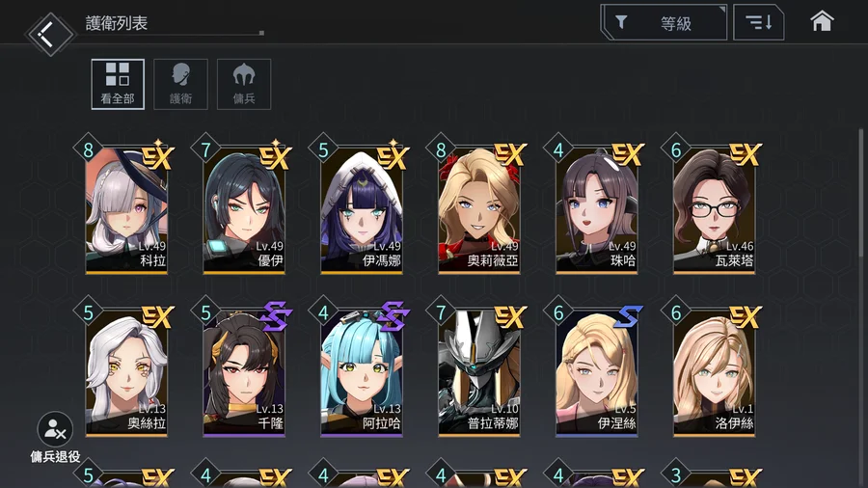Viewport: 868px width, 488px height.
Task: Select the 奧絲拉 white-haired card
Action: coord(126,373)
